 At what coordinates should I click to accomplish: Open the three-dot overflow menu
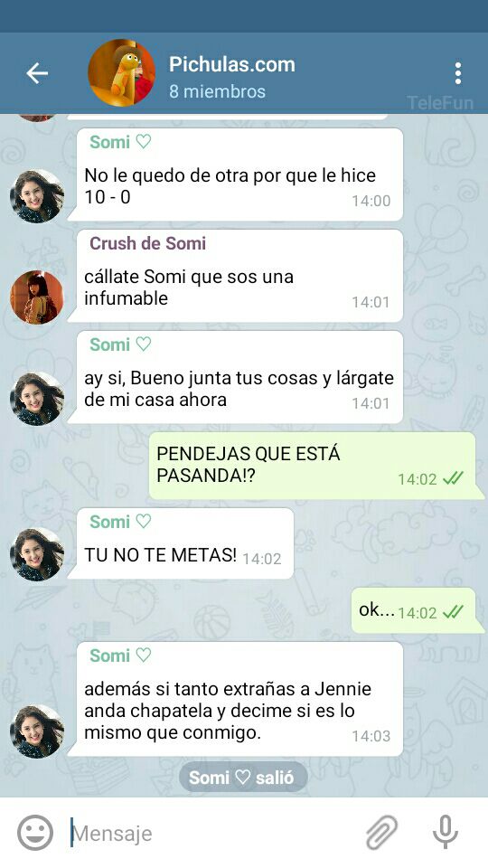457,73
